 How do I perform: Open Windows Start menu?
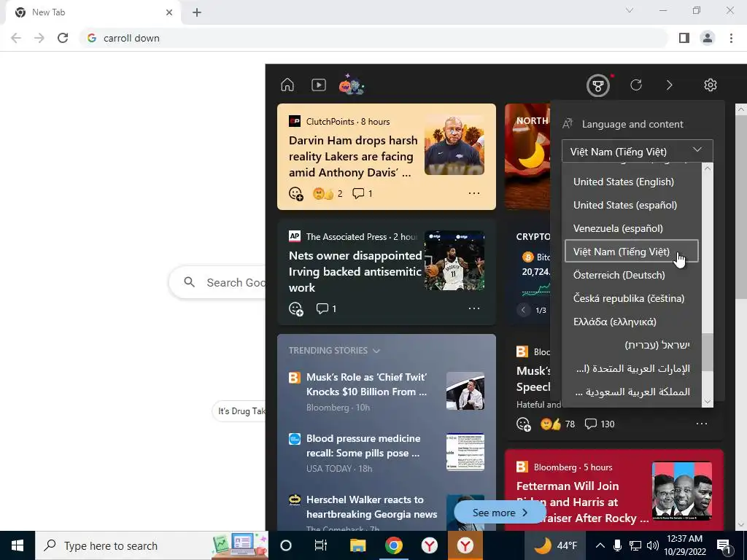point(18,545)
